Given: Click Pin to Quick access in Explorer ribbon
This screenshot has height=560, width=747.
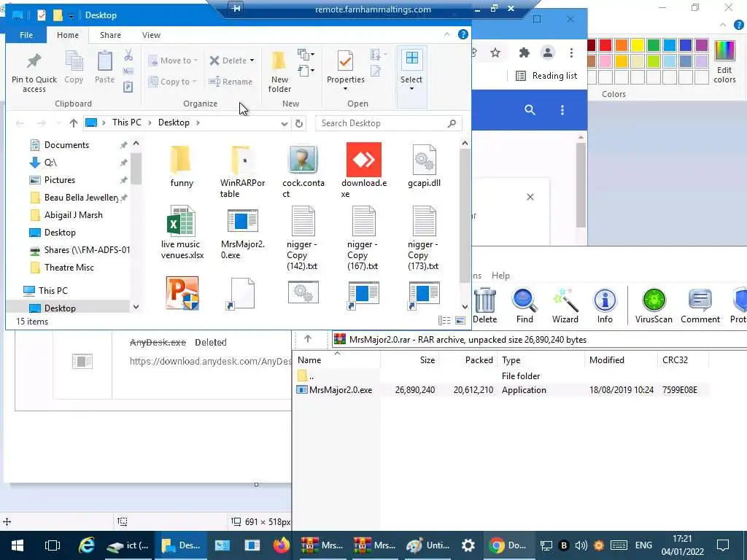Looking at the screenshot, I should (x=34, y=72).
